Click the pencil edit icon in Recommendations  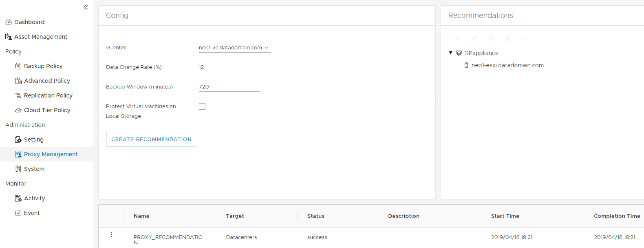474,38
